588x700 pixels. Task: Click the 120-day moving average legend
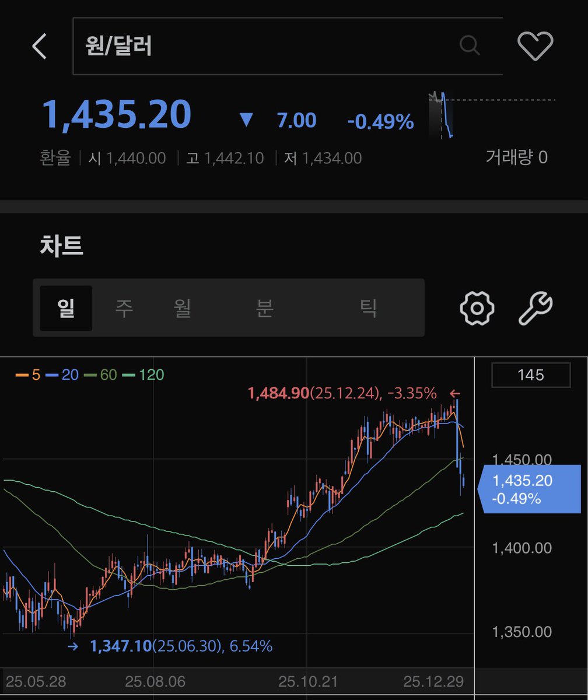(x=143, y=374)
